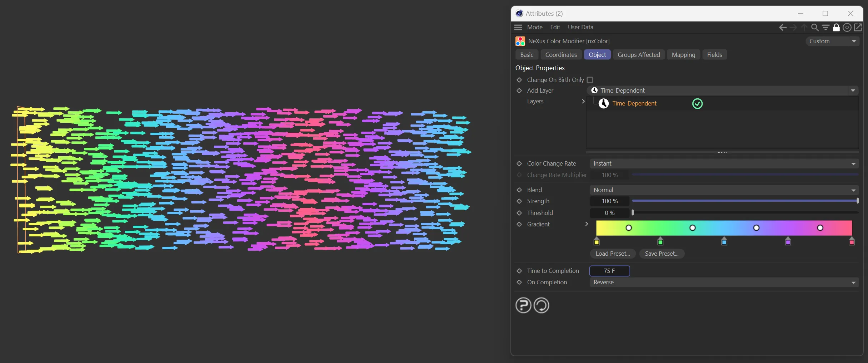Click the circular reset arrow icon

tap(541, 305)
